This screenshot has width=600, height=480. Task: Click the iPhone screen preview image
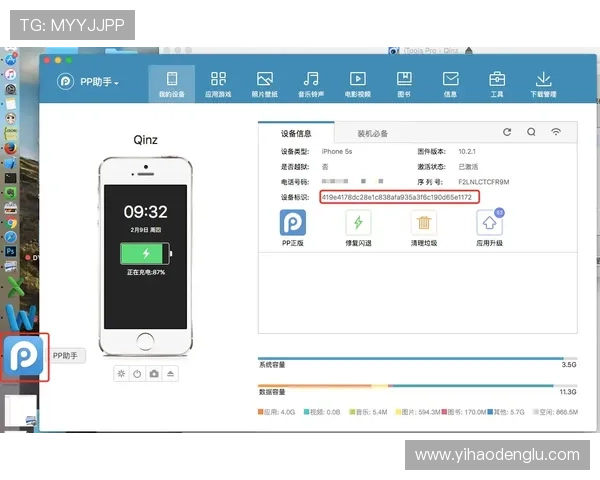pos(145,256)
